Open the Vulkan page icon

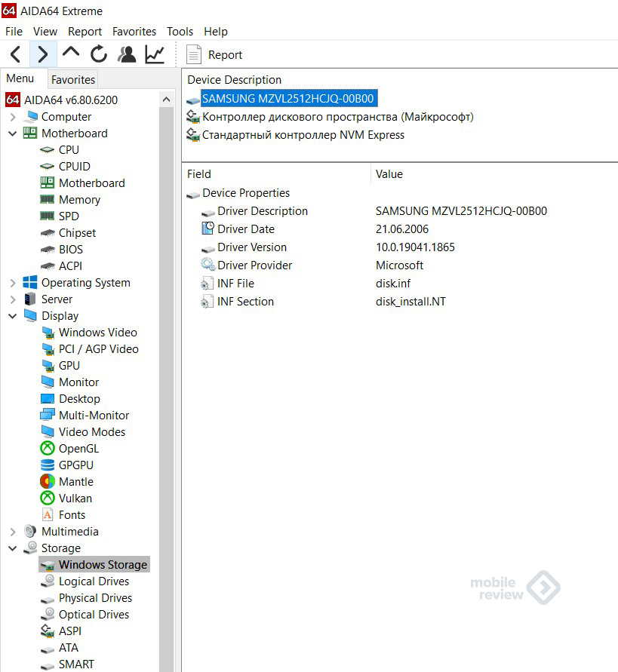pyautogui.click(x=48, y=499)
